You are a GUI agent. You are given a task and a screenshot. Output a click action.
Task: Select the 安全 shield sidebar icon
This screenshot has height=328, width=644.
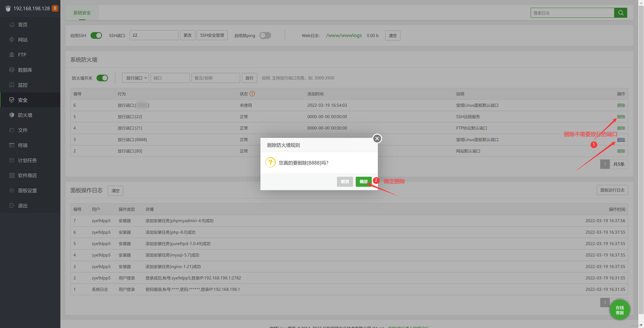pos(12,100)
